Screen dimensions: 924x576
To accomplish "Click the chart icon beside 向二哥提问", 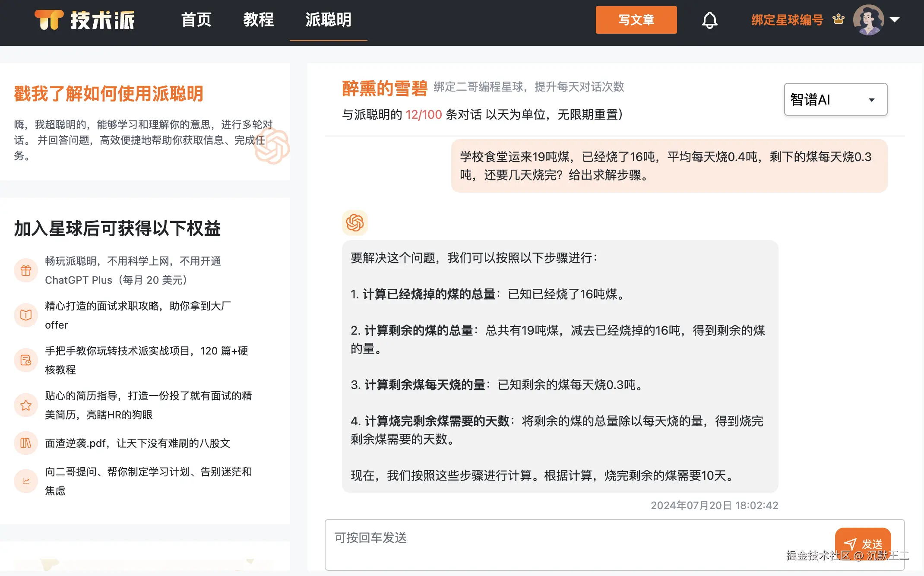I will pos(26,481).
